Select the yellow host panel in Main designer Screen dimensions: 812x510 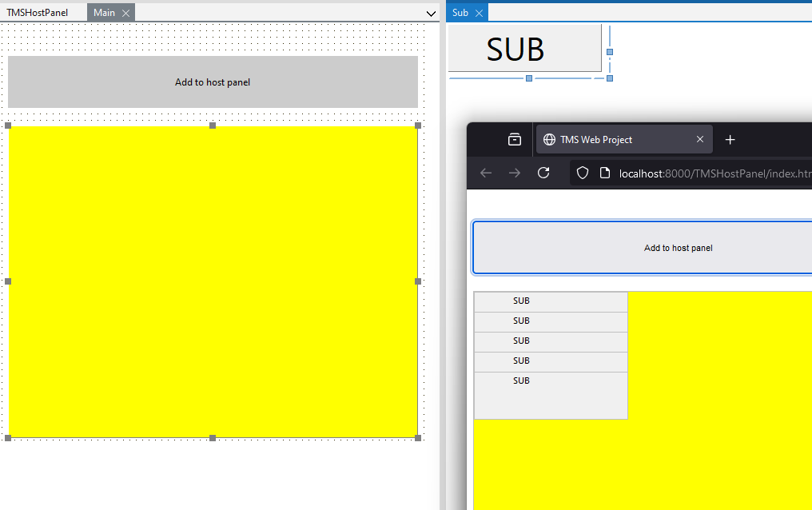(213, 281)
